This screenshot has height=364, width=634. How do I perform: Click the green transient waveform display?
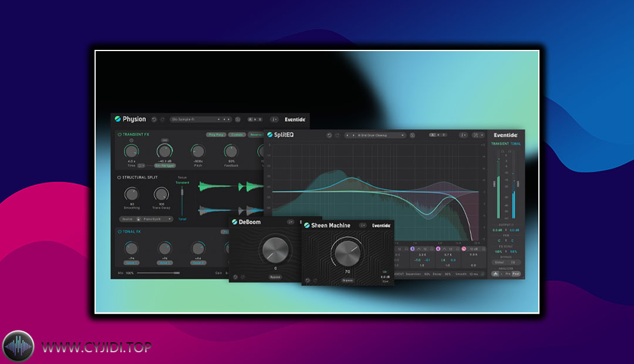pos(231,187)
